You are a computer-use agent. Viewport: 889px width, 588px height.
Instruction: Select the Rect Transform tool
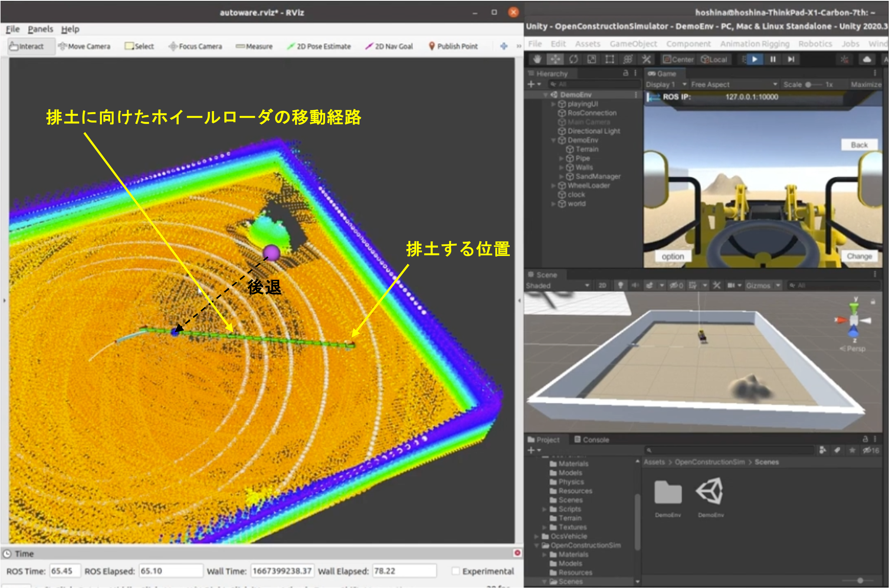(610, 59)
